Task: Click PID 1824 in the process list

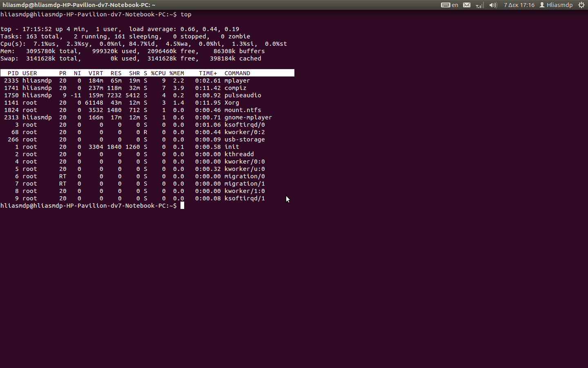Action: click(11, 110)
